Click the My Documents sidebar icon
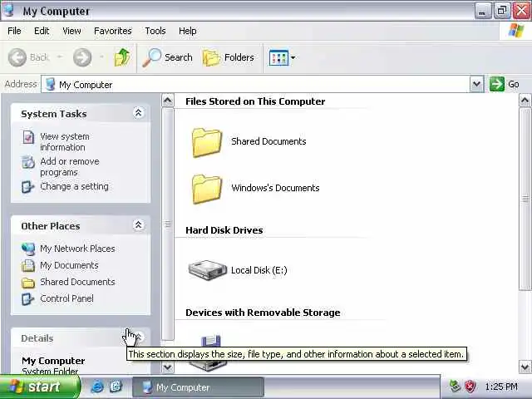This screenshot has width=532, height=399. 28,266
